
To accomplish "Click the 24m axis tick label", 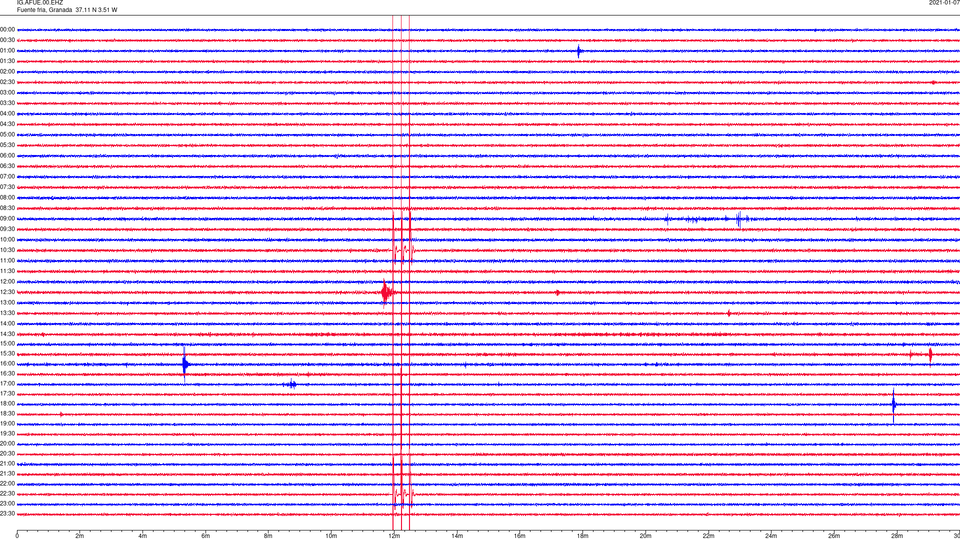I will [771, 536].
